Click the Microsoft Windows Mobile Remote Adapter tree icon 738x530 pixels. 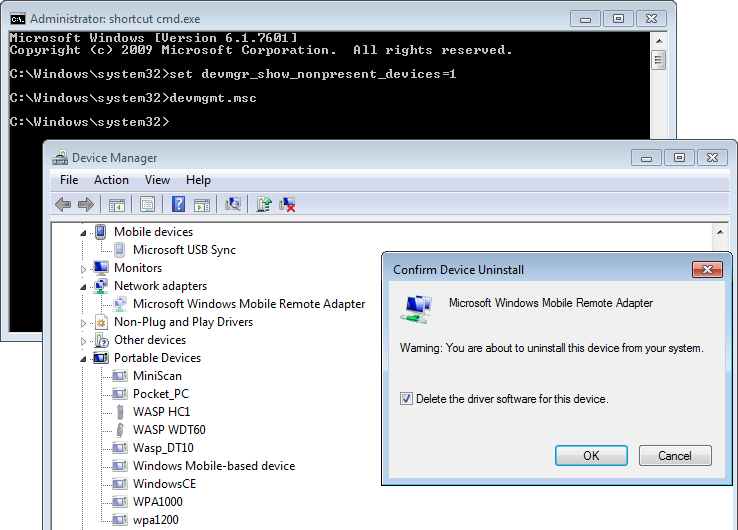tap(120, 304)
